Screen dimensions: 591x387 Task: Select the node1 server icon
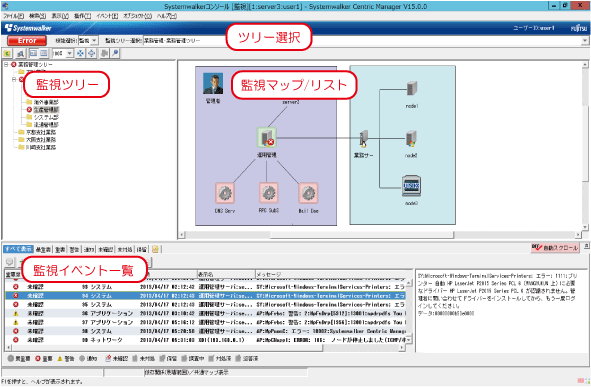(412, 89)
